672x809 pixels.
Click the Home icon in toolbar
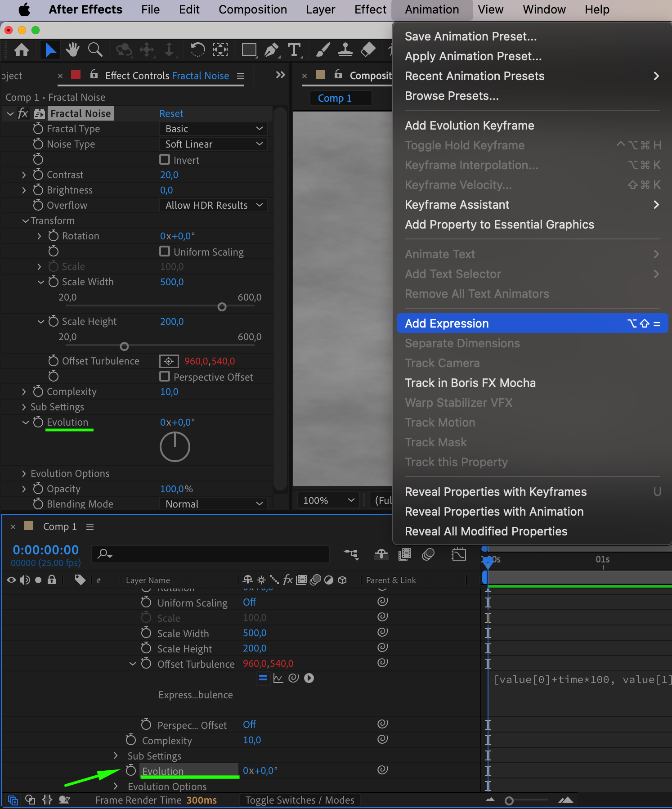(x=22, y=49)
